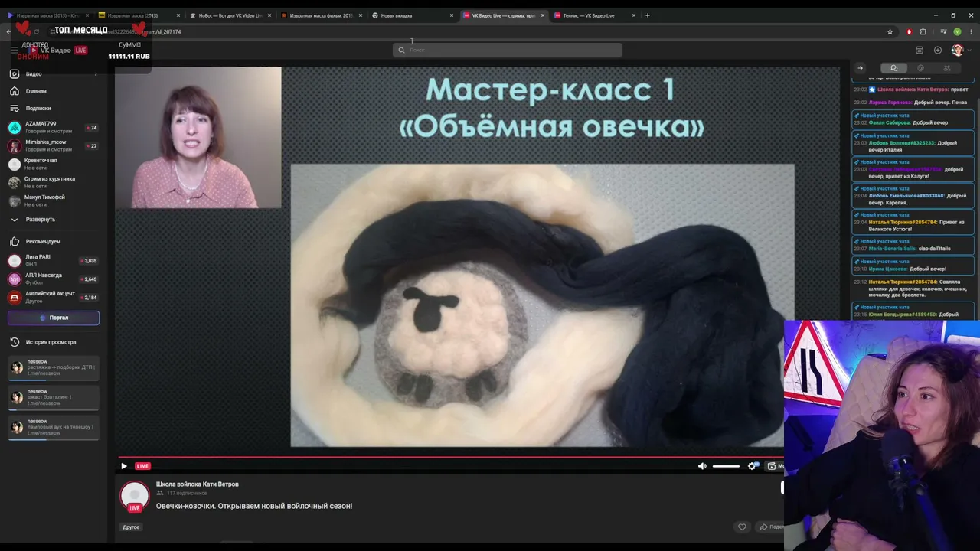Open nesseow history item ламповый вук на телешоу
This screenshot has width=980, height=551.
pyautogui.click(x=54, y=428)
